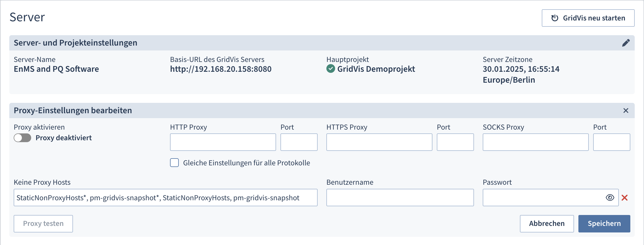Click the HTTPS Proxy Port field
Screen dimensions: 644x245
(x=455, y=142)
